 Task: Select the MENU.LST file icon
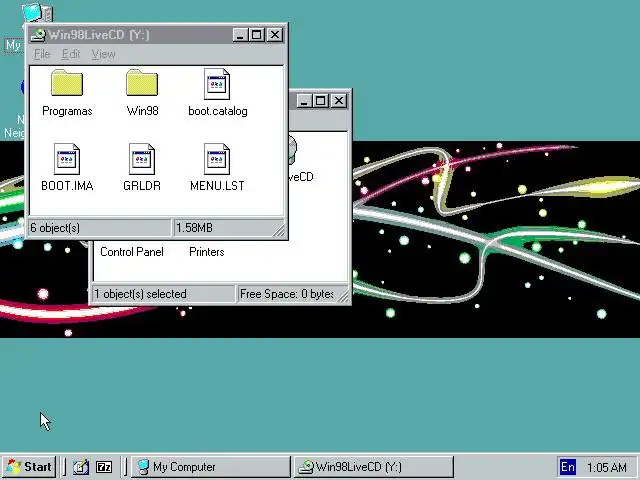click(217, 159)
